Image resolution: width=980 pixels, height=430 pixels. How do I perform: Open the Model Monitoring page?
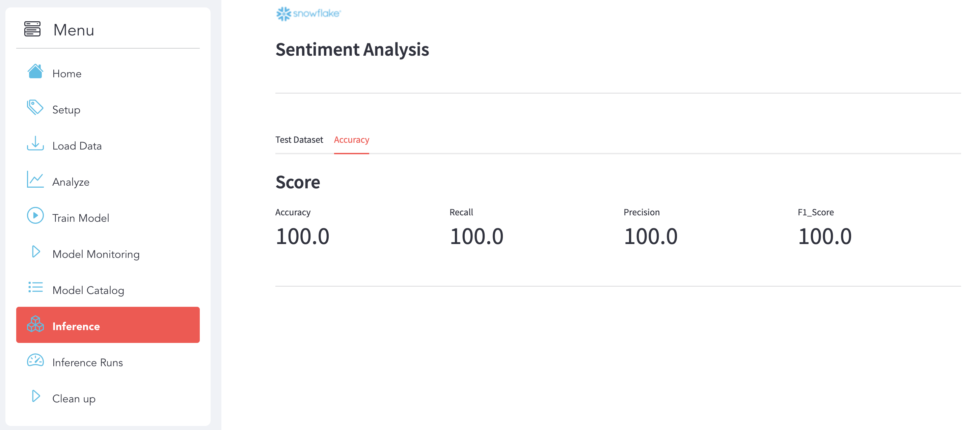pyautogui.click(x=96, y=254)
